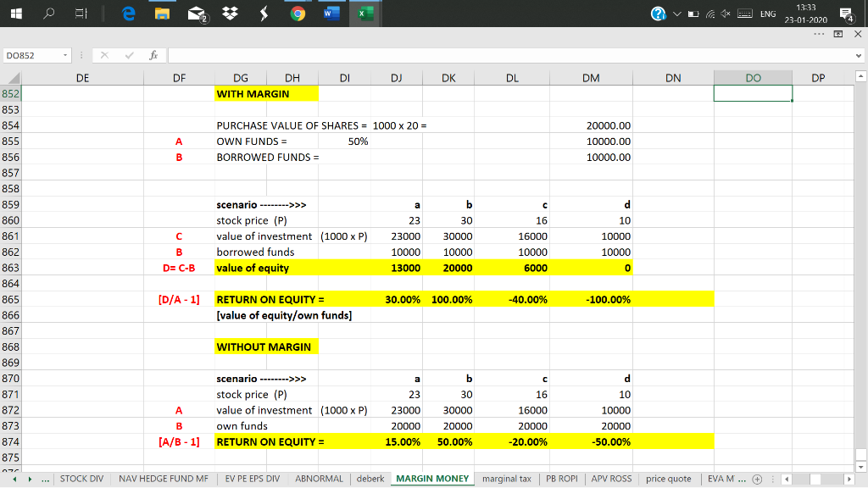
Task: Expand the formula bar chevron
Action: coord(856,56)
